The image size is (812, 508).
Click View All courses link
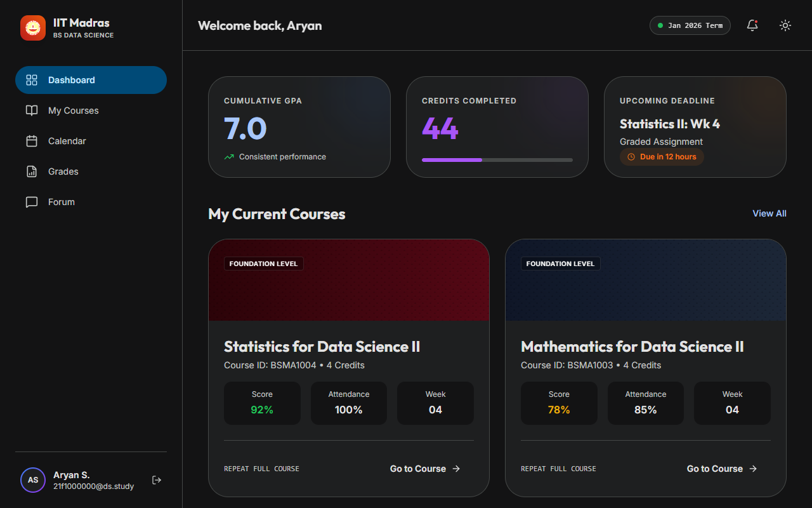tap(769, 213)
